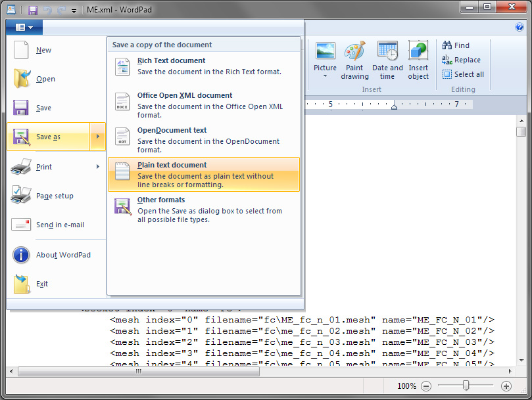The height and width of the screenshot is (400, 532).
Task: Open Other formats save dialog
Action: 203,209
